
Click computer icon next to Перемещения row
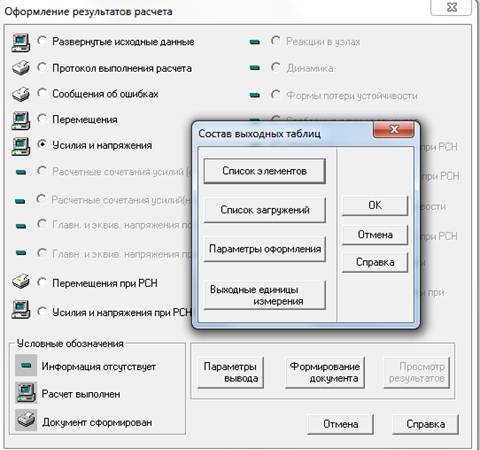pyautogui.click(x=21, y=120)
